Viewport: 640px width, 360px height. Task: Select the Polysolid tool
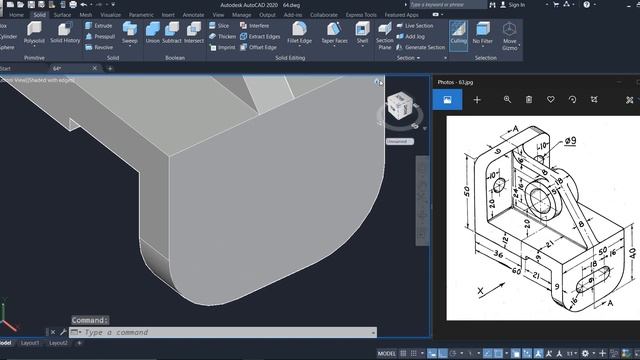(x=34, y=33)
